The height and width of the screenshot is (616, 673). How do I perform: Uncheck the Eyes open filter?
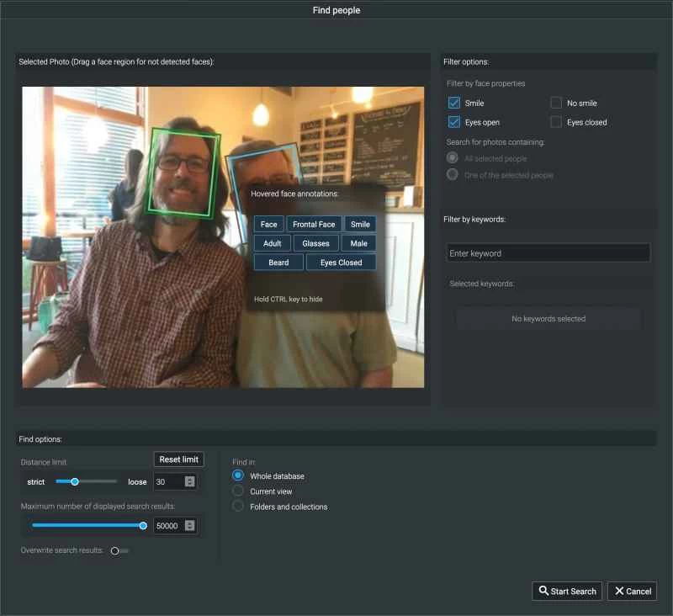[454, 122]
